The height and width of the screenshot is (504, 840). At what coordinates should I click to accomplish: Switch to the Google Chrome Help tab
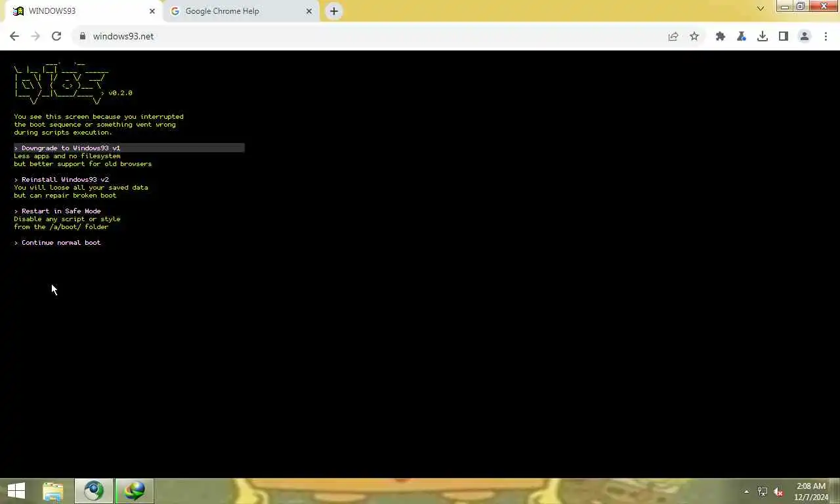241,11
